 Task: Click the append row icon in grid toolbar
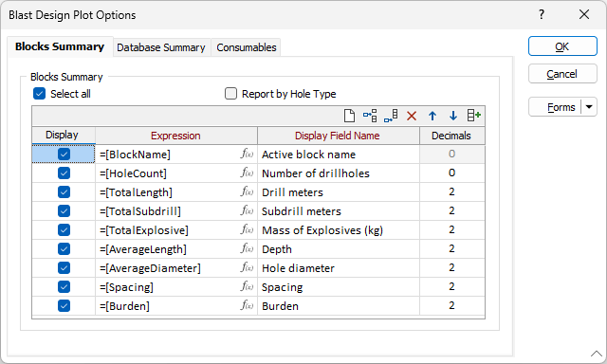pos(391,116)
